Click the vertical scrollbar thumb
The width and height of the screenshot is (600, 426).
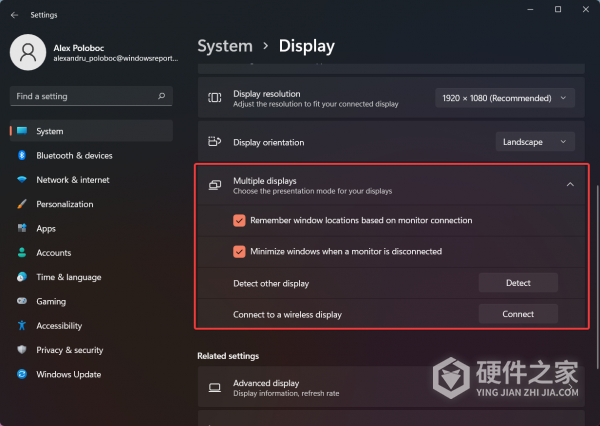597,277
